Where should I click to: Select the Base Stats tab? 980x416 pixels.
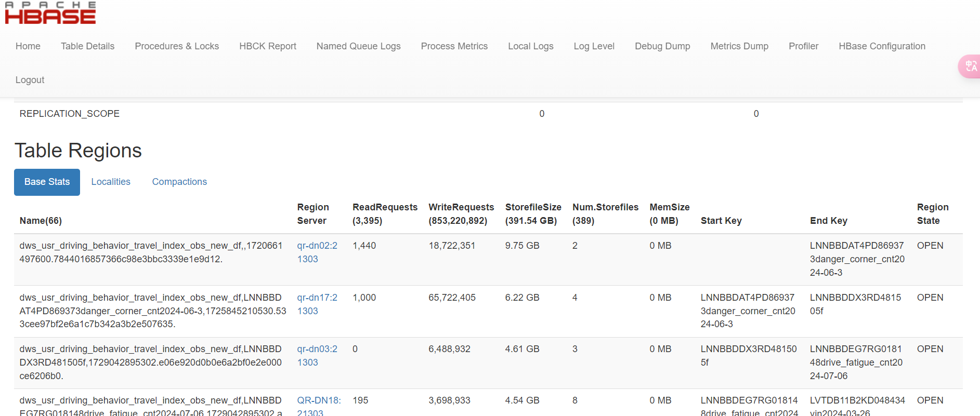tap(47, 182)
